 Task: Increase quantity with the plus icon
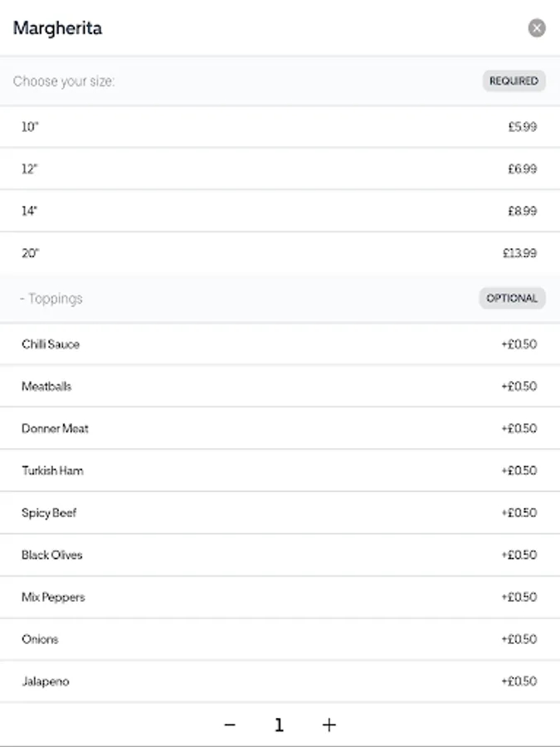coord(329,725)
